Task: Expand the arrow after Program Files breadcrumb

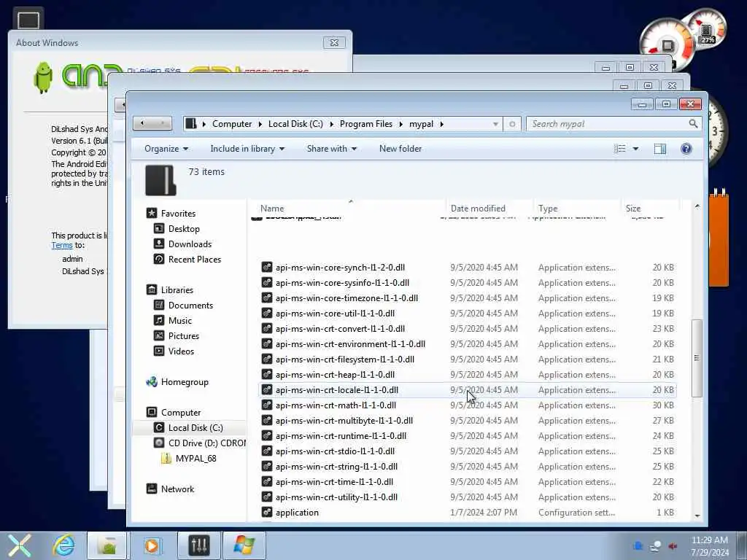Action: (400, 124)
